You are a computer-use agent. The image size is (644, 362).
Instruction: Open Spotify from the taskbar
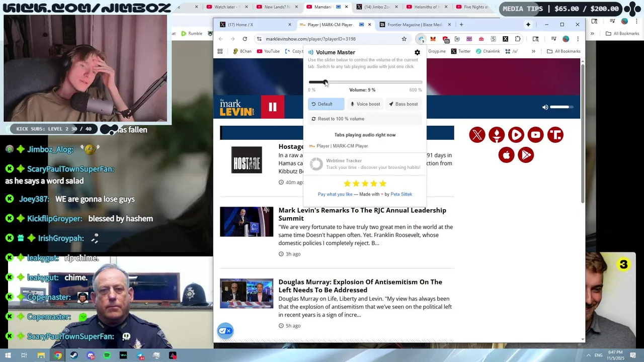coord(107,355)
